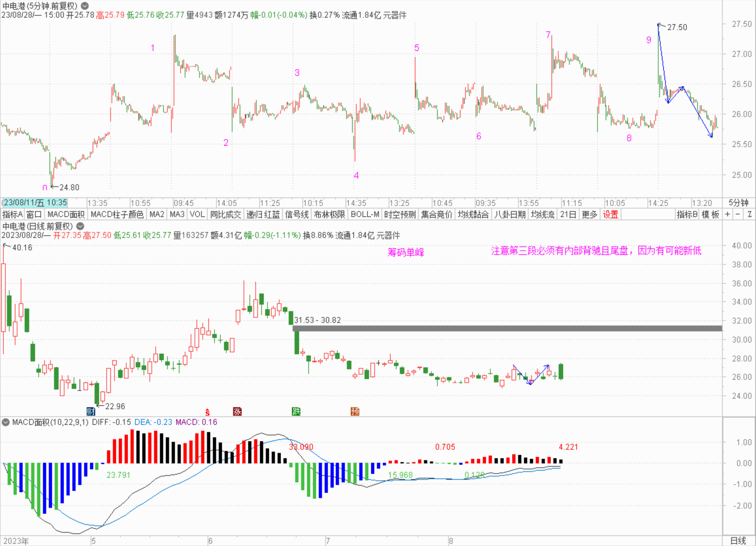The width and height of the screenshot is (756, 546).
Task: Click the wave number 4 annotation
Action: coord(356,175)
